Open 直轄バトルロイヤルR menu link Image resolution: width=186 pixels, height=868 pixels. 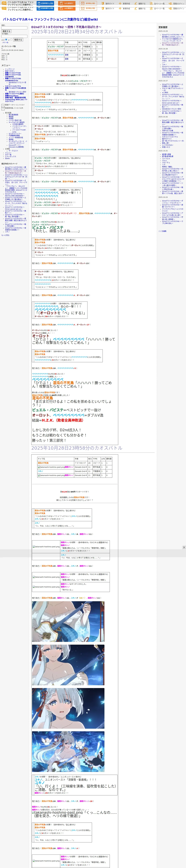13,73
